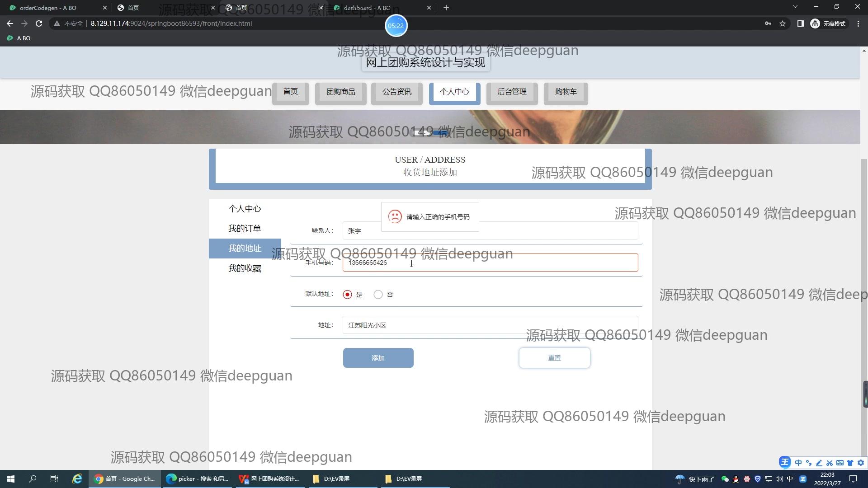Open the 购物车 navigation tab
The height and width of the screenshot is (488, 868).
click(566, 92)
